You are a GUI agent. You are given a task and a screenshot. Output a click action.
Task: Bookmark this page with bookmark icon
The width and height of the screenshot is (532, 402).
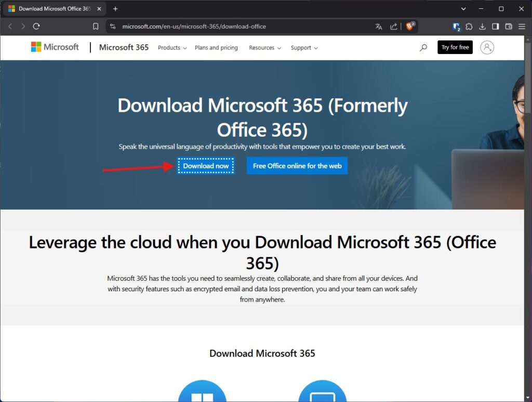96,27
